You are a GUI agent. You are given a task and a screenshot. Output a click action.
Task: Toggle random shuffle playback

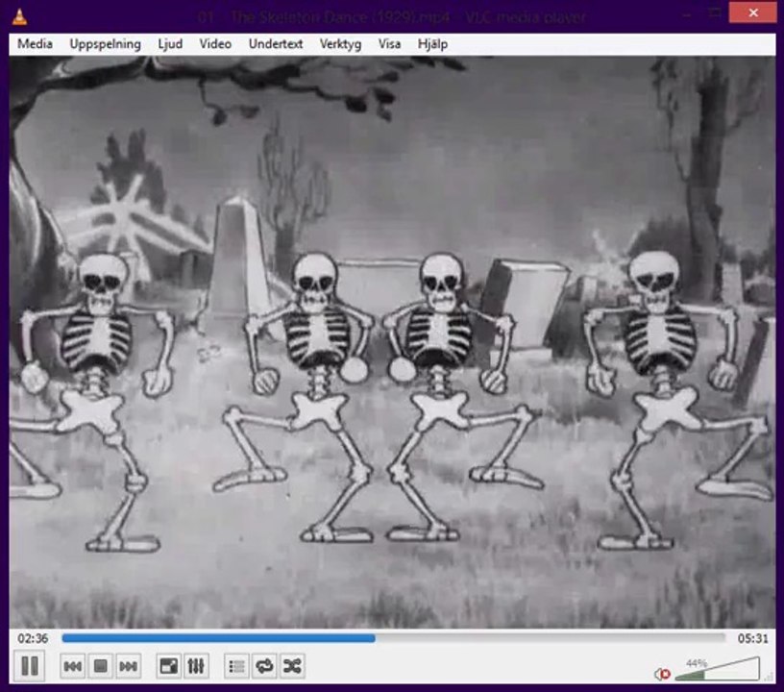(x=292, y=666)
